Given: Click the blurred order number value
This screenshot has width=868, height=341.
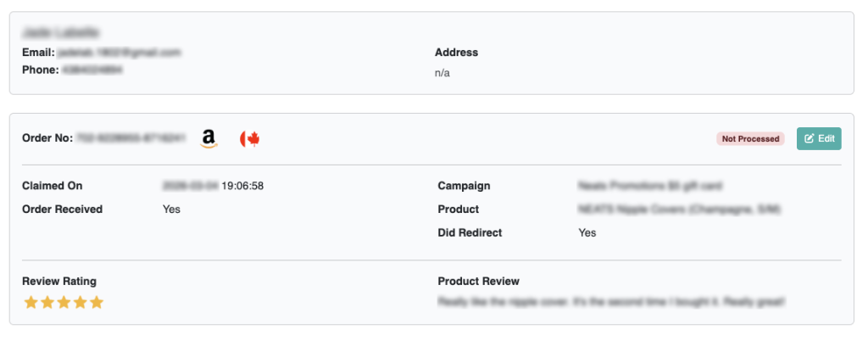Looking at the screenshot, I should point(131,138).
